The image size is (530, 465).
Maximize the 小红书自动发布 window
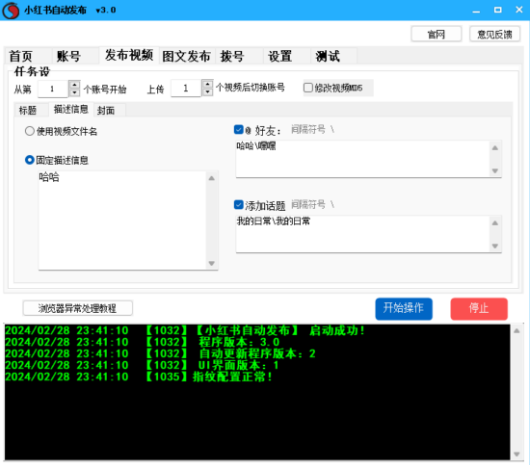pyautogui.click(x=498, y=10)
